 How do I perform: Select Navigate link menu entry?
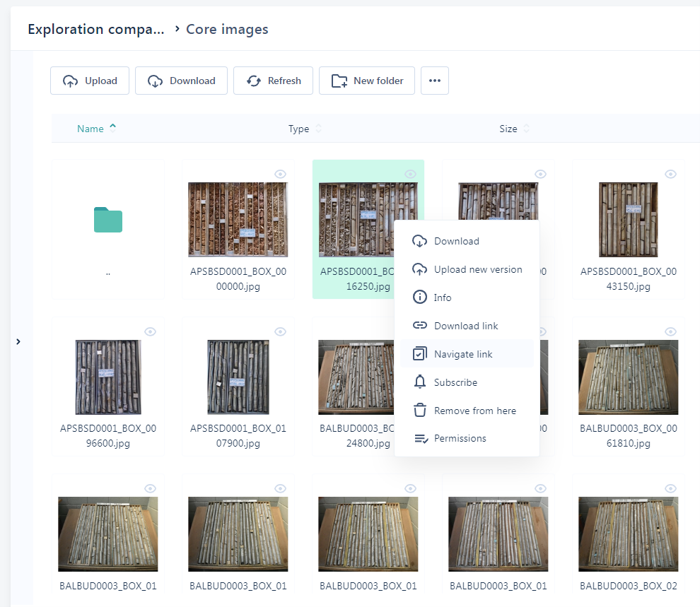(463, 354)
